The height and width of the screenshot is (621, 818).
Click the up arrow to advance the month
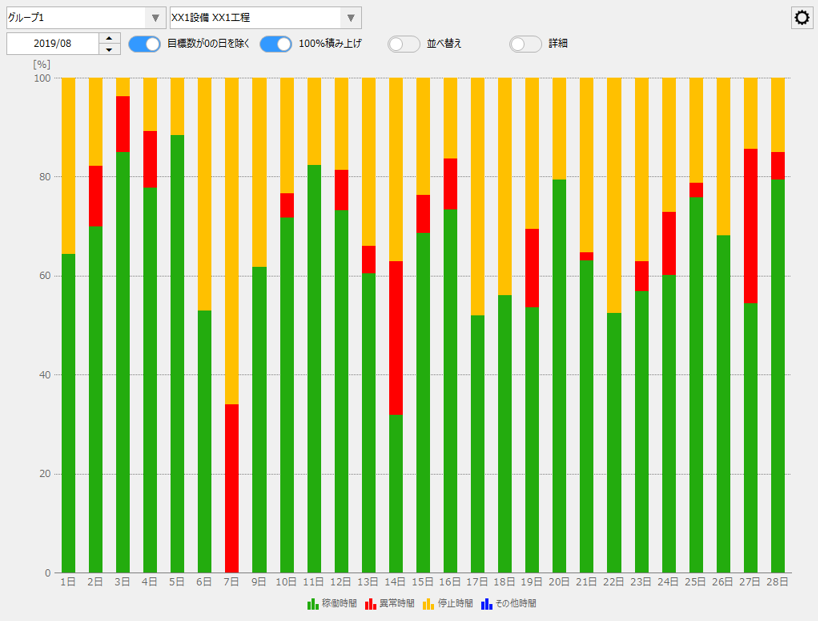[x=107, y=39]
